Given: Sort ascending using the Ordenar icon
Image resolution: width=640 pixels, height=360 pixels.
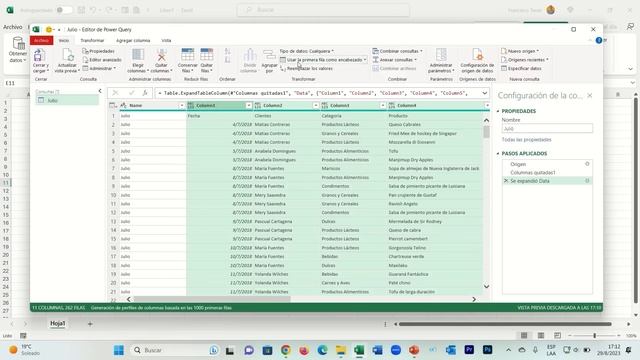Looking at the screenshot, I should click(227, 51).
